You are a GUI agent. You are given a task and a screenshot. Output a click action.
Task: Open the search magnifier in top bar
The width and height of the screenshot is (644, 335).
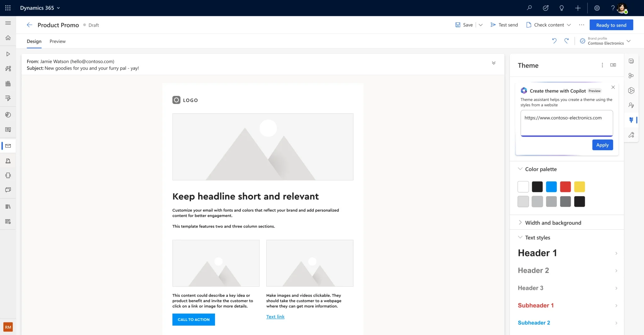529,8
